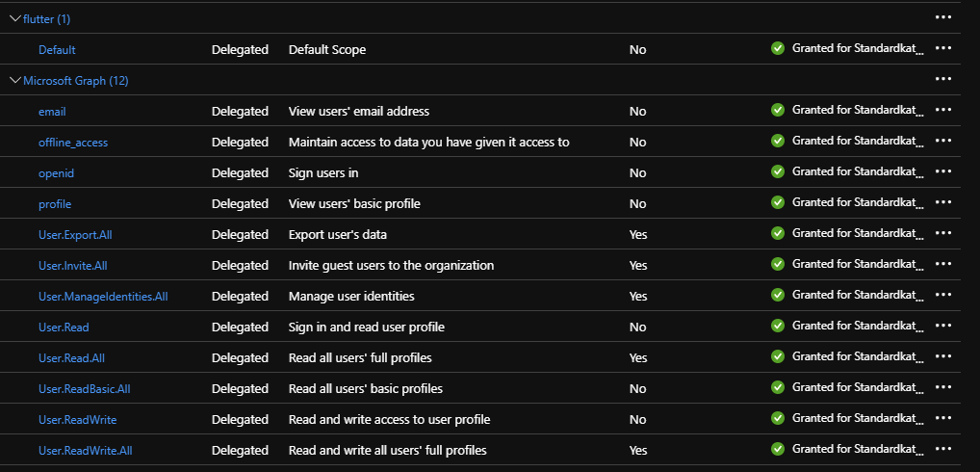This screenshot has width=980, height=472.
Task: Click the offline_access permission link
Action: pyautogui.click(x=73, y=143)
